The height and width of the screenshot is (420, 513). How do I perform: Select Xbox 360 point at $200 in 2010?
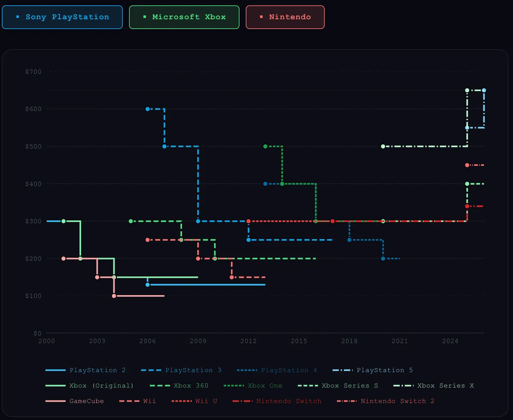click(215, 258)
